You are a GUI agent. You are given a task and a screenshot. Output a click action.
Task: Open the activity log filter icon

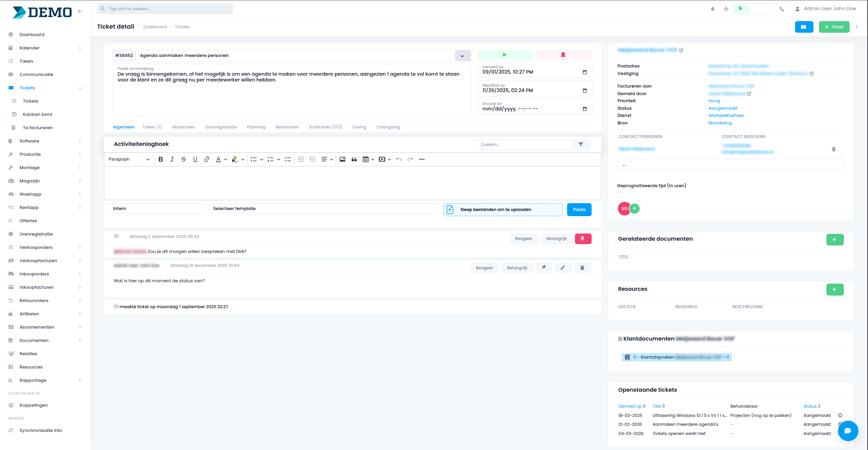coord(581,145)
